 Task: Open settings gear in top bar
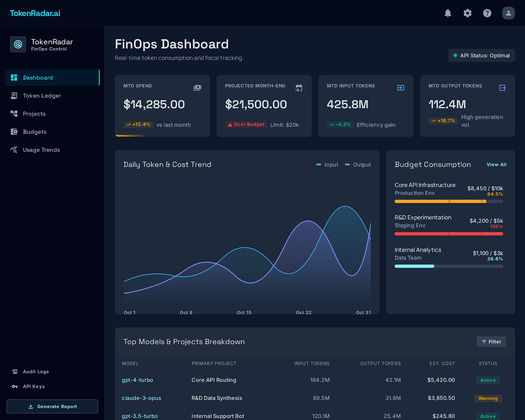[468, 13]
